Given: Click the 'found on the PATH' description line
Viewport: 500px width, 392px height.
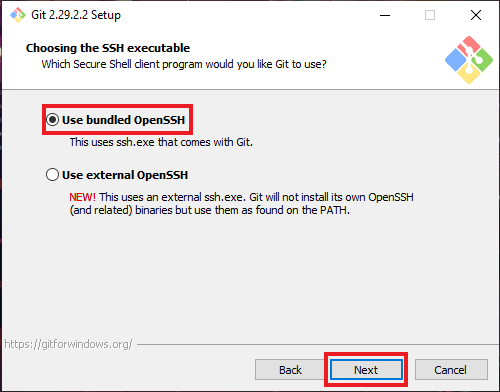Looking at the screenshot, I should click(x=210, y=210).
